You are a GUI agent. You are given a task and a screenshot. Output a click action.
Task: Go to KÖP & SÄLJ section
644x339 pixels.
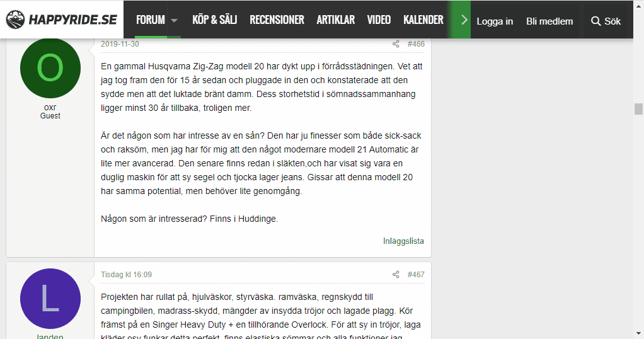214,20
